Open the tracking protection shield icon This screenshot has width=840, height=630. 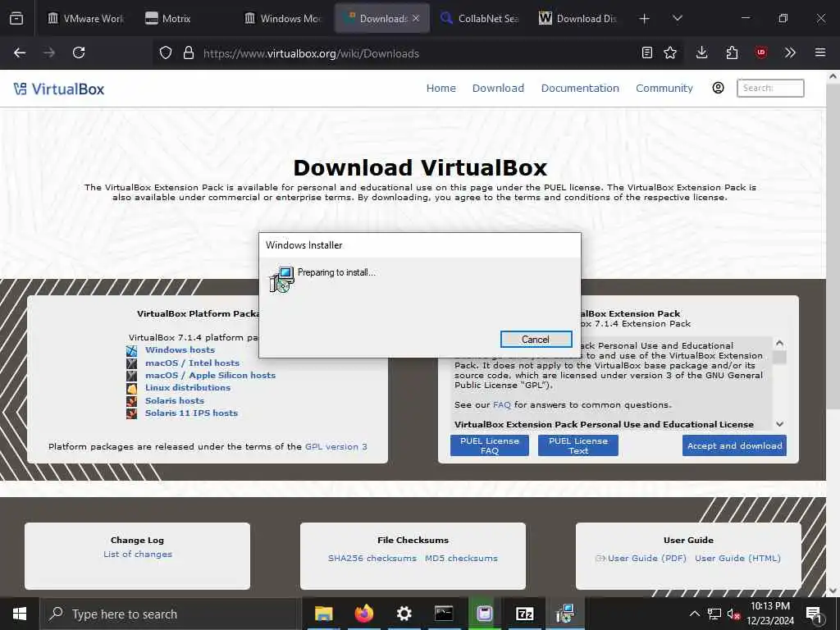pyautogui.click(x=166, y=53)
